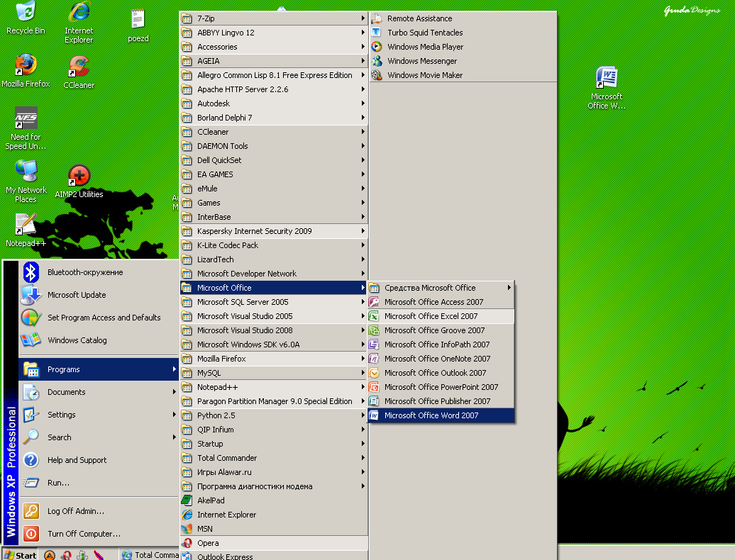
Task: Click Windows Catalog icon
Action: [x=31, y=340]
